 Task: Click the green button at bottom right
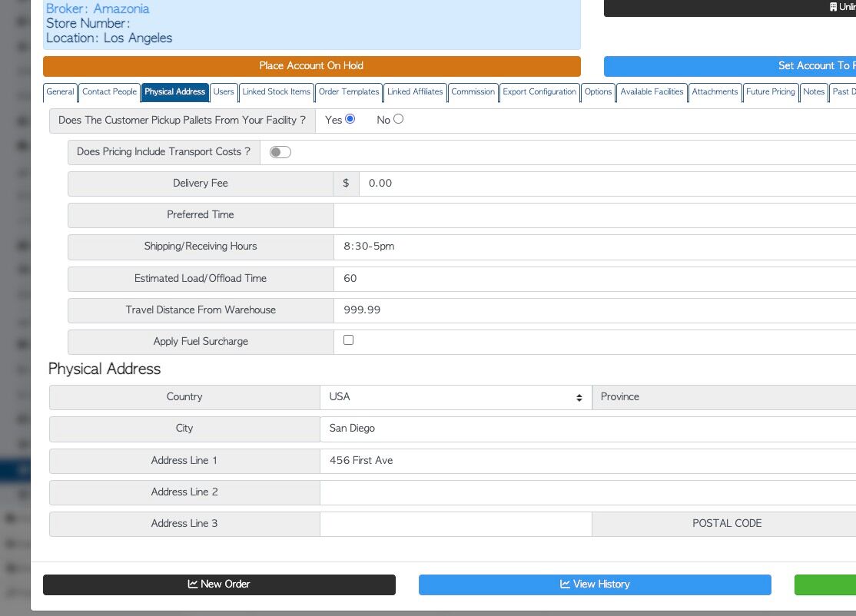[x=825, y=585]
